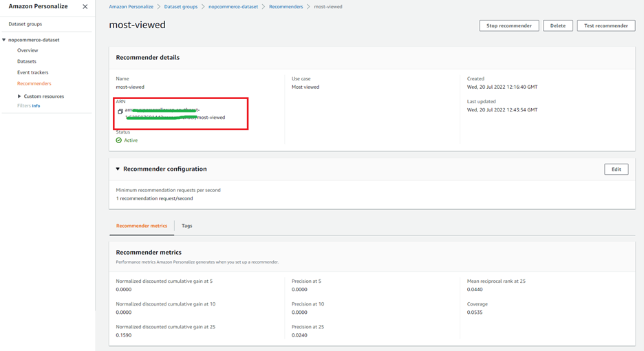Viewport: 644px width, 351px height.
Task: Stop the most-viewed recommender
Action: (509, 25)
